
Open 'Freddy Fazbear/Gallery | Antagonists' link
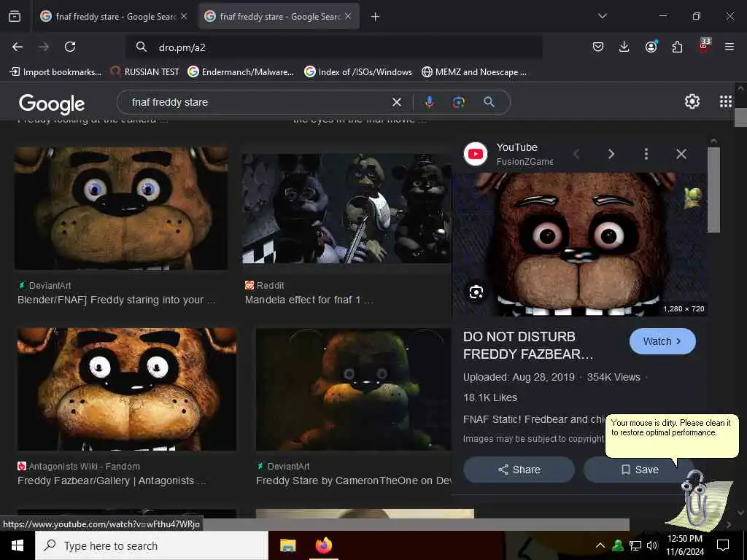112,481
